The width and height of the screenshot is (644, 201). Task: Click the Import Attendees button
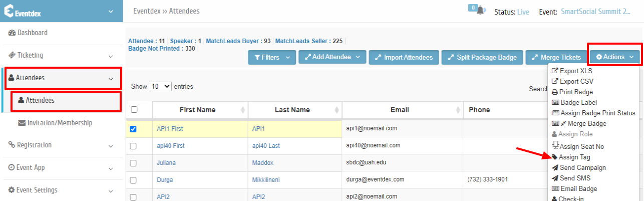click(404, 58)
